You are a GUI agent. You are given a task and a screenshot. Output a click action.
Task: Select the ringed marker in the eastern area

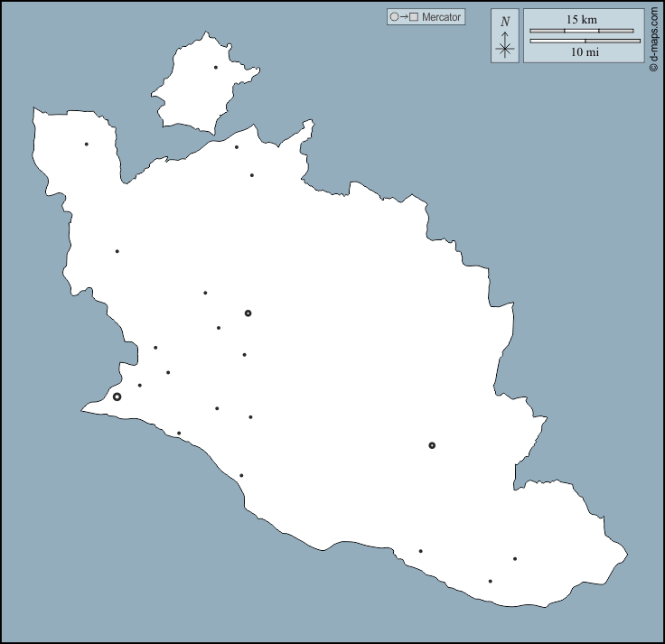click(x=432, y=445)
